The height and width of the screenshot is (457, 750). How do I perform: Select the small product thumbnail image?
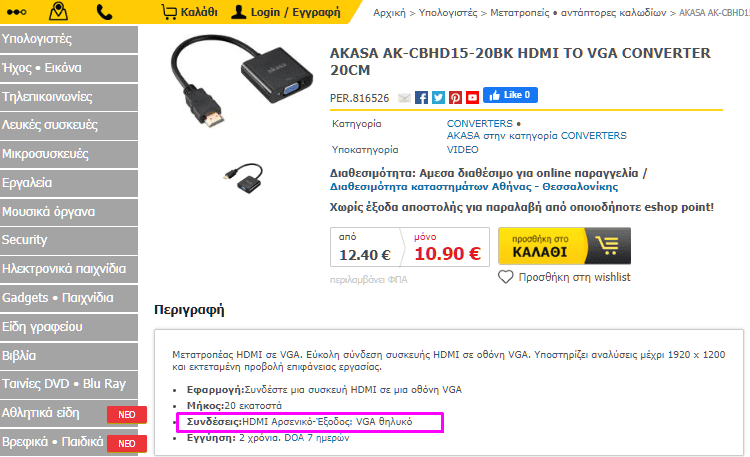click(x=244, y=178)
